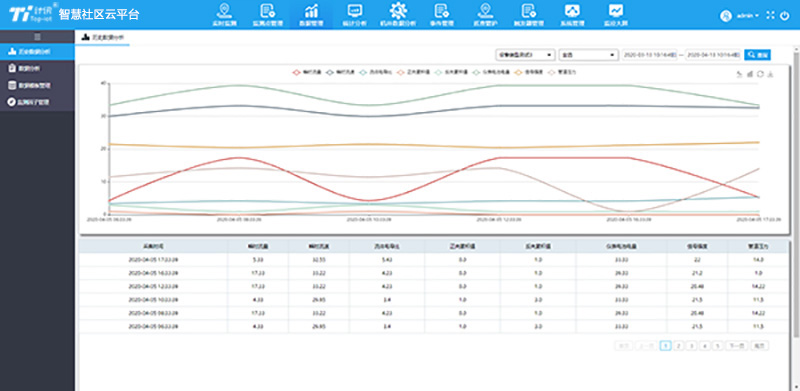Open the first navigation icon with map pin
This screenshot has width=800, height=391.
pyautogui.click(x=223, y=14)
